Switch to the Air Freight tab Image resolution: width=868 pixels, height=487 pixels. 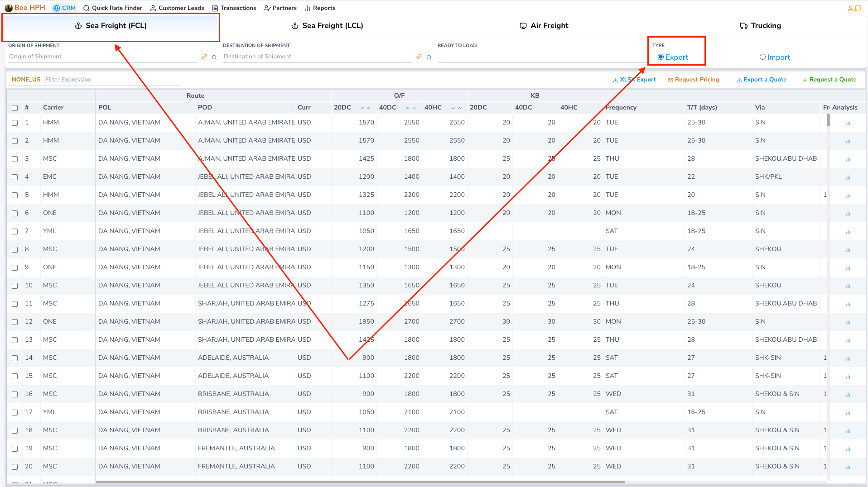544,26
